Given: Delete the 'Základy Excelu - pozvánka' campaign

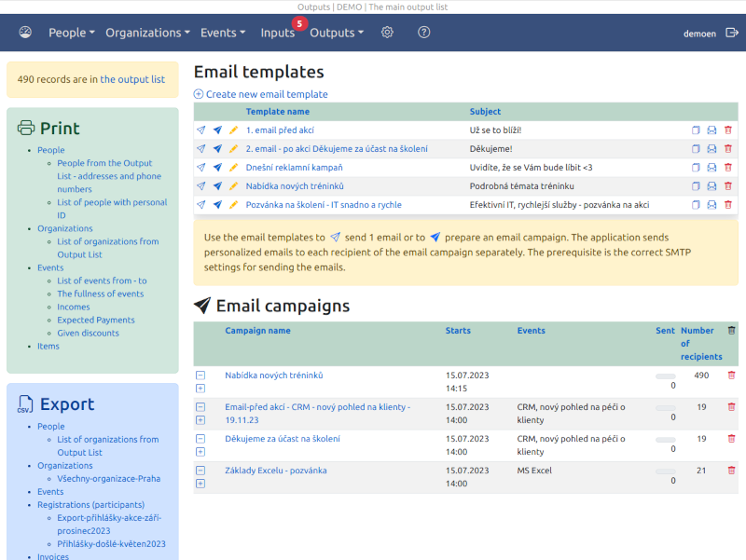Looking at the screenshot, I should click(731, 471).
